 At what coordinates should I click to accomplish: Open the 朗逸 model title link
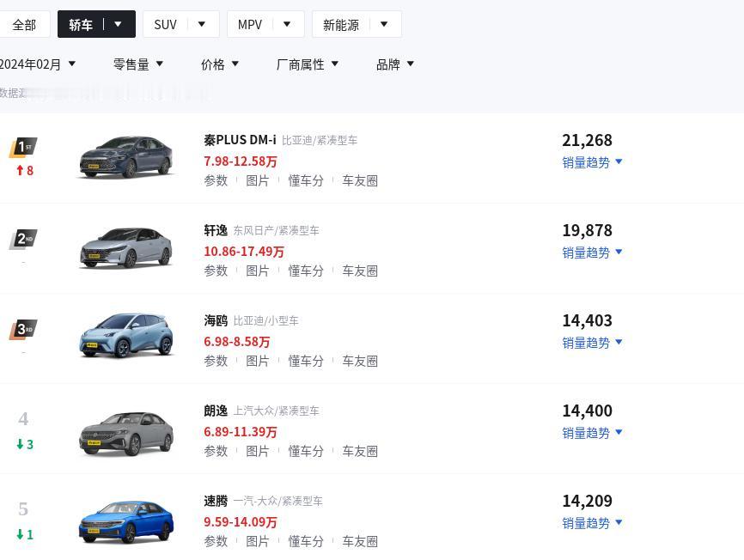coord(216,411)
